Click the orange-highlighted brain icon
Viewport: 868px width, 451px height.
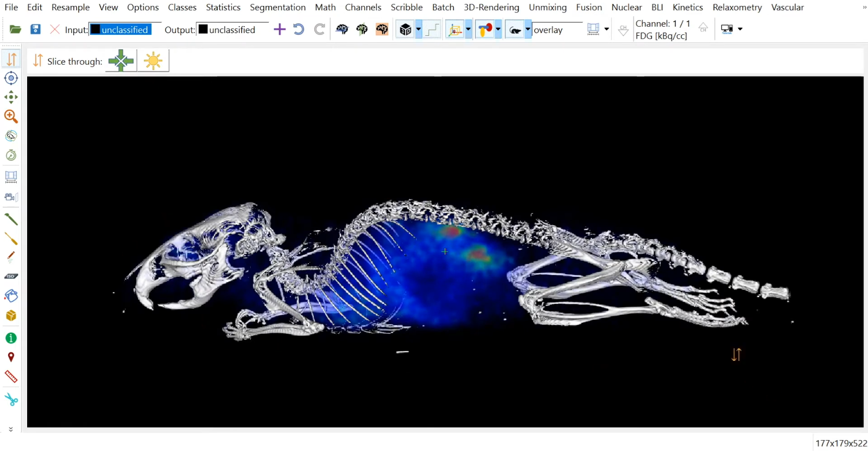(382, 29)
